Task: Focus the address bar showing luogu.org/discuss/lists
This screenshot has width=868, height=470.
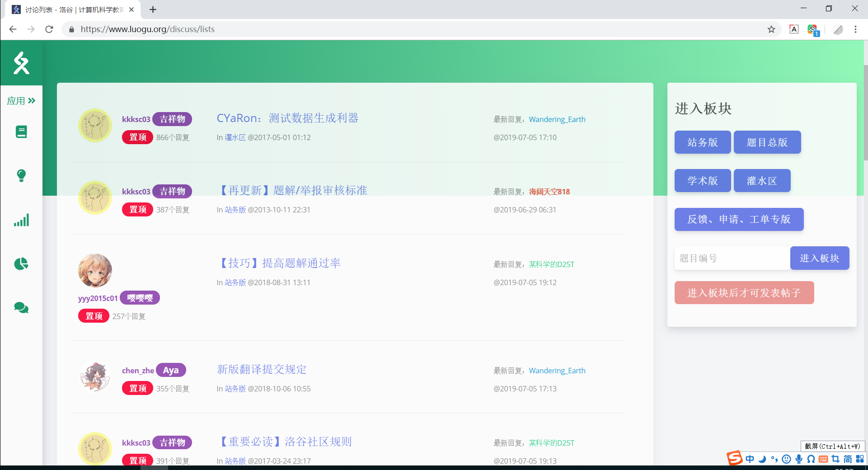Action: coord(420,29)
